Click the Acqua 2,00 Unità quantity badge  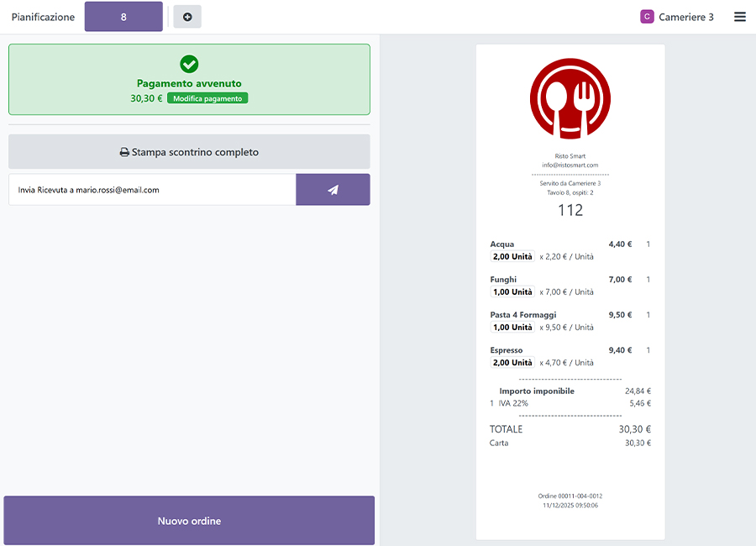pos(512,257)
